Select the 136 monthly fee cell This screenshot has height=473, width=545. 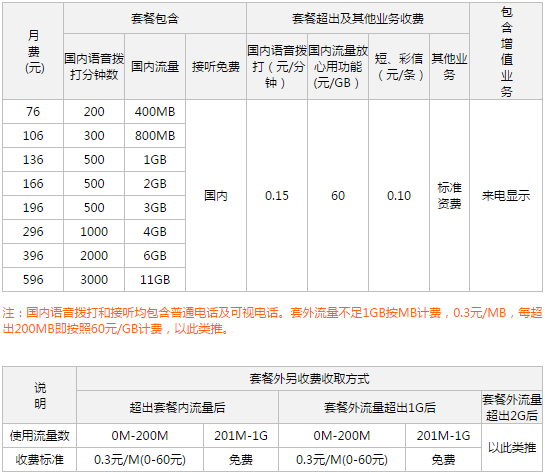[x=33, y=160]
